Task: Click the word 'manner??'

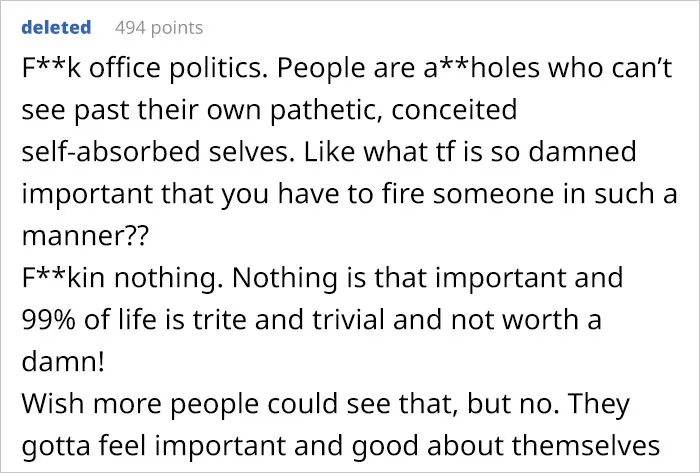Action: (84, 236)
